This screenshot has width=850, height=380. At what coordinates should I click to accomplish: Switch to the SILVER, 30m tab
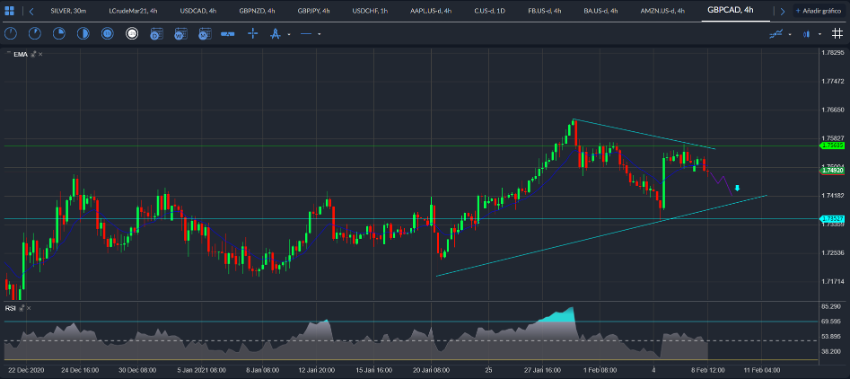69,11
